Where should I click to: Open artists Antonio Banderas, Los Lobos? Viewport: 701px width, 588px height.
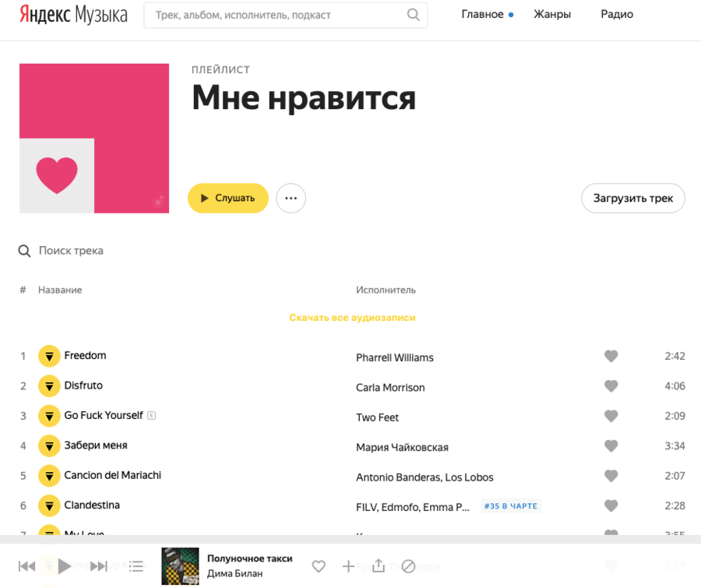[x=424, y=477]
